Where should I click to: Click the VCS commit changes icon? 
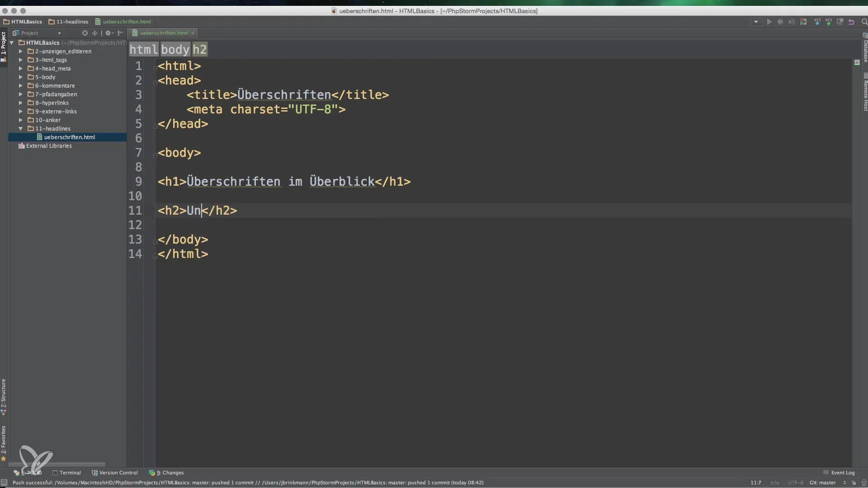click(829, 22)
